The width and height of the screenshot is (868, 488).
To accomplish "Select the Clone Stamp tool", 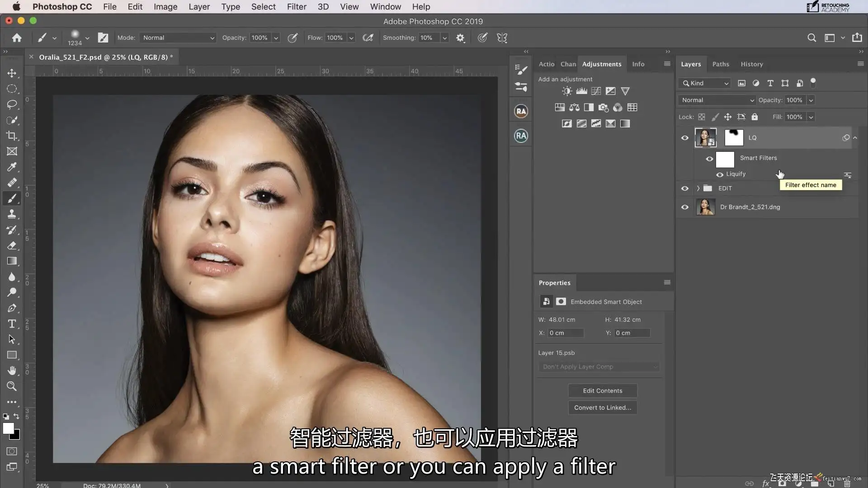I will tap(12, 214).
